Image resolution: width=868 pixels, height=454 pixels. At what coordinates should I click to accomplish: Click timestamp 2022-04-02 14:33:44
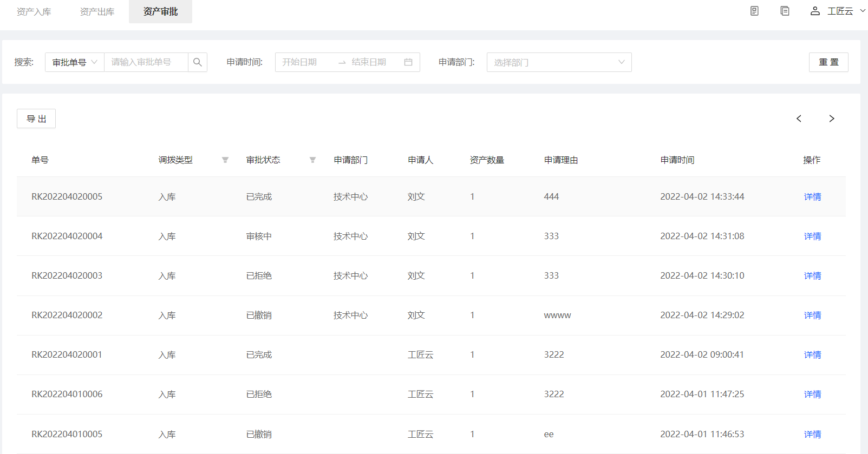coord(702,197)
